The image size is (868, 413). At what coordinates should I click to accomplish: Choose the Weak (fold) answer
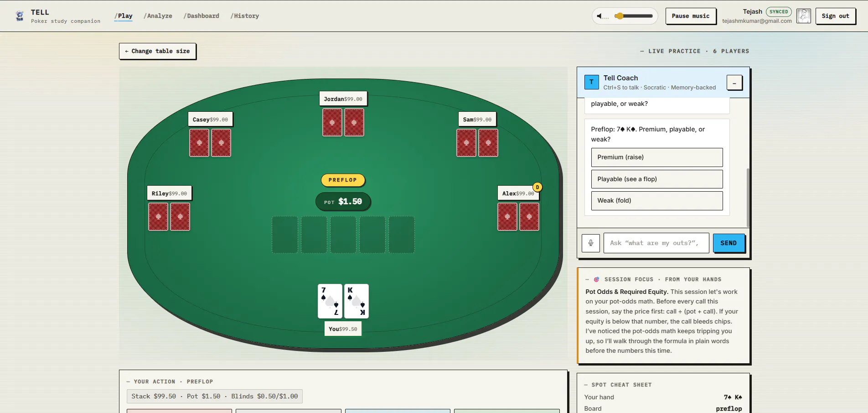657,201
